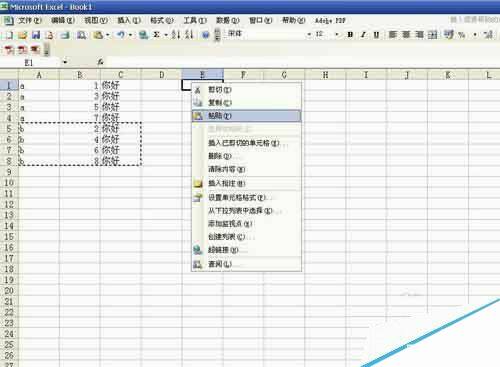
Task: Click the Sort Ascending icon
Action: point(176,35)
